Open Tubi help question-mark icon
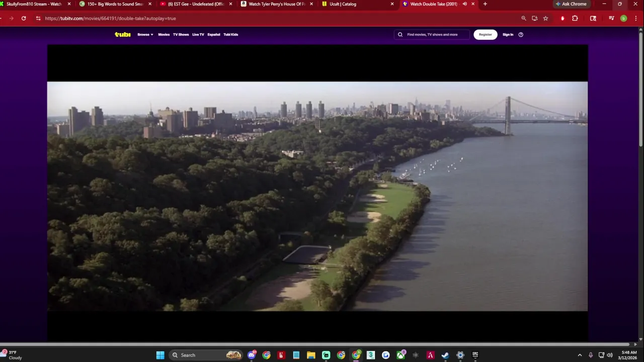 pyautogui.click(x=521, y=35)
